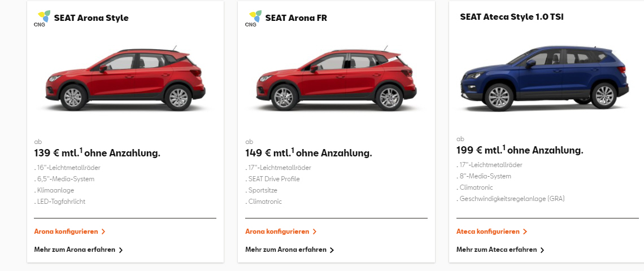
Task: Click the orange chevron after first Arona konfigurieren
Action: (103, 231)
